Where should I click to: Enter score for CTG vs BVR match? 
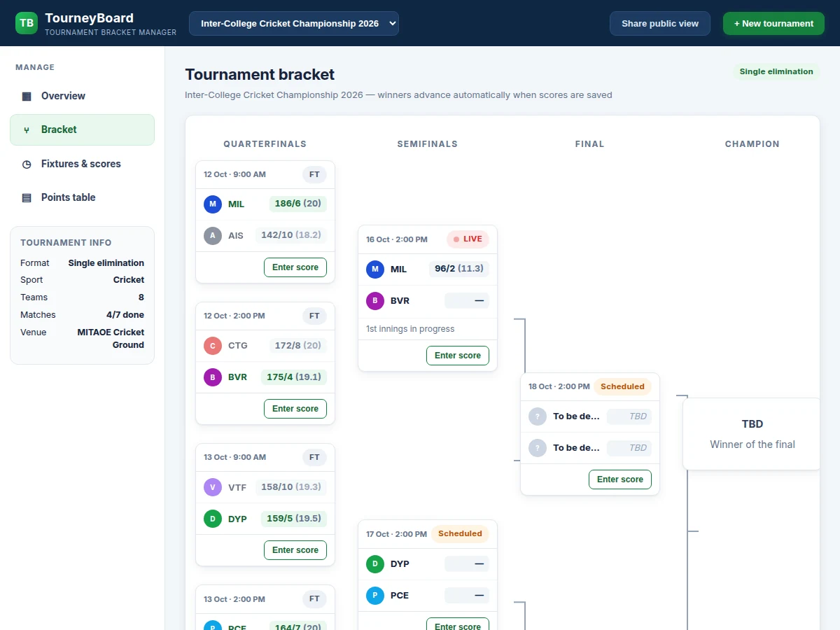pos(295,409)
